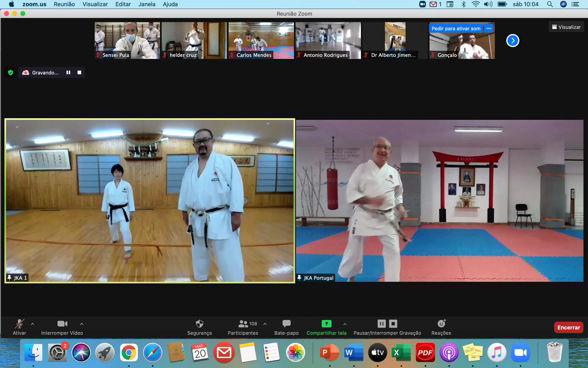Pause recording in the Gravando indicator

pos(68,72)
